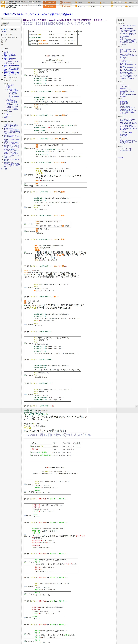138x644 pixels.
Task: Open the ヴルム history link
Action: (122, 84)
